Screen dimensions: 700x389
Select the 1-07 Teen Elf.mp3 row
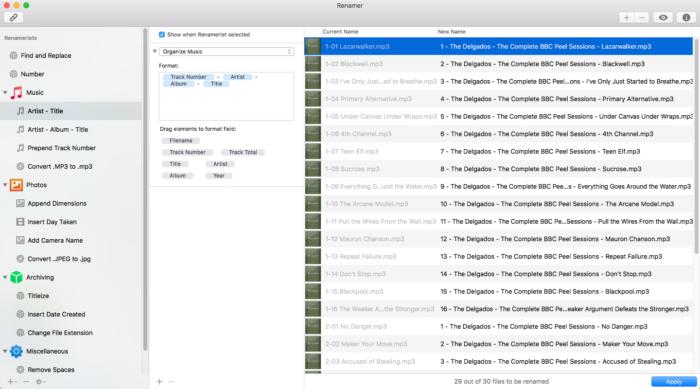[x=498, y=151]
